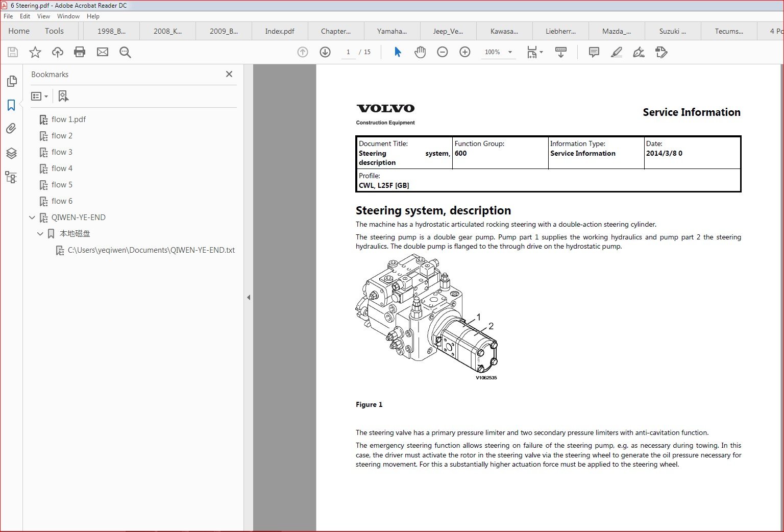The image size is (784, 532).
Task: Select the QIWEN-YE-END.txt path bookmark
Action: 151,250
